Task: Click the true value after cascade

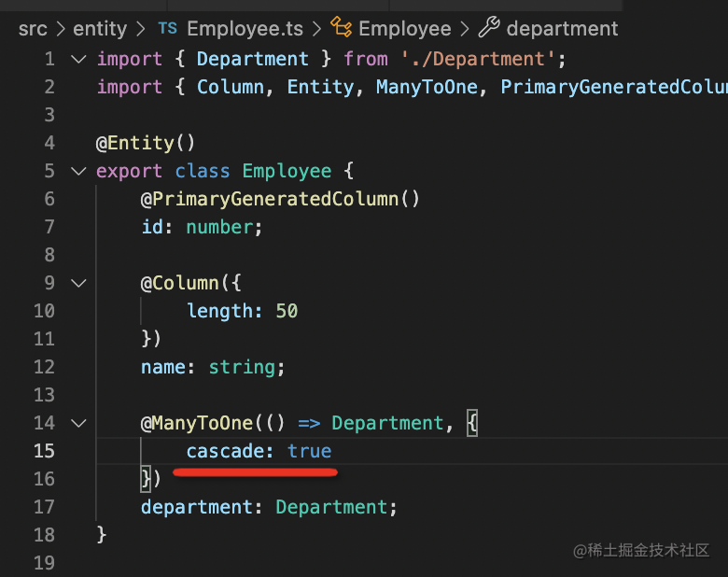Action: [x=309, y=451]
